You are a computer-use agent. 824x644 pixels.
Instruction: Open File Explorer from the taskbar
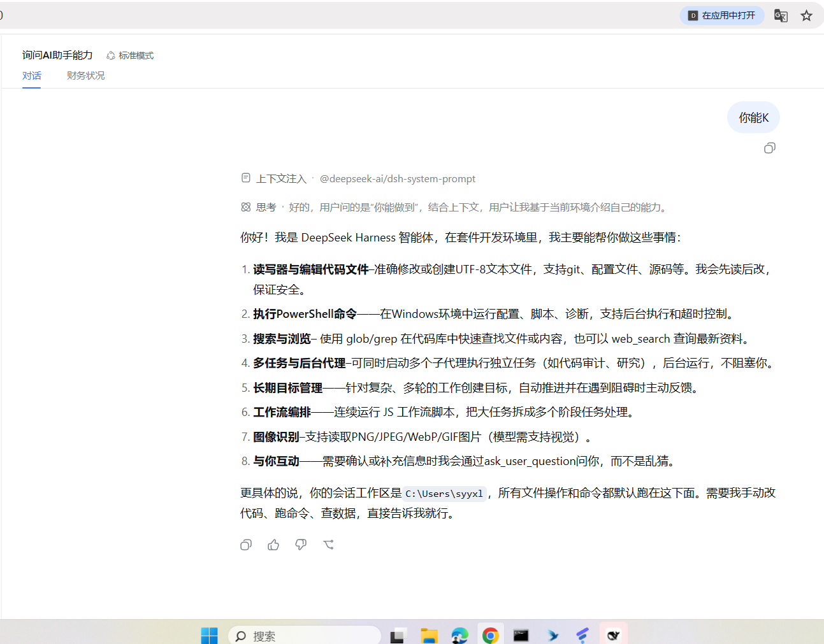pyautogui.click(x=429, y=635)
